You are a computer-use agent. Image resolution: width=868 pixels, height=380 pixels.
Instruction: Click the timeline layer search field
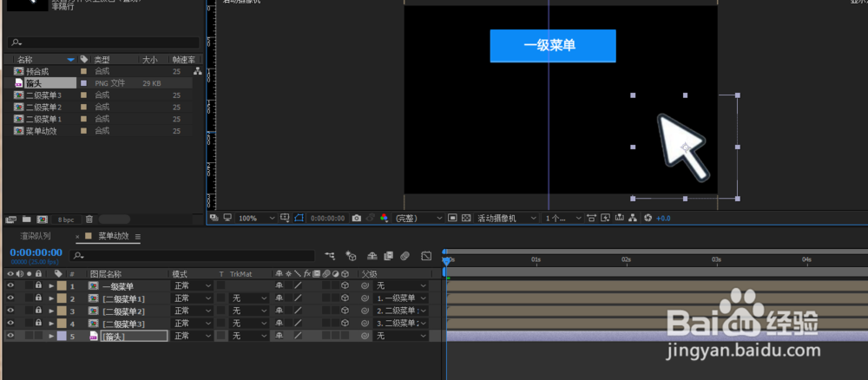pos(192,256)
